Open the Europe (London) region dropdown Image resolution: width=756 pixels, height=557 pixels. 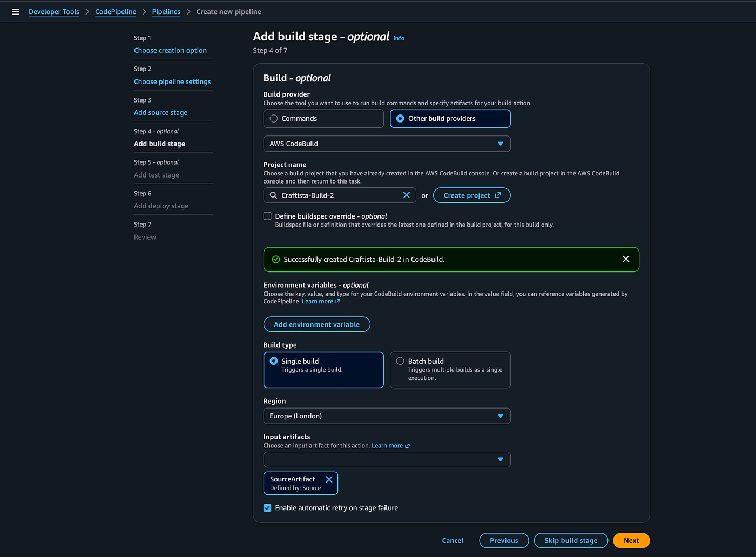coord(387,416)
